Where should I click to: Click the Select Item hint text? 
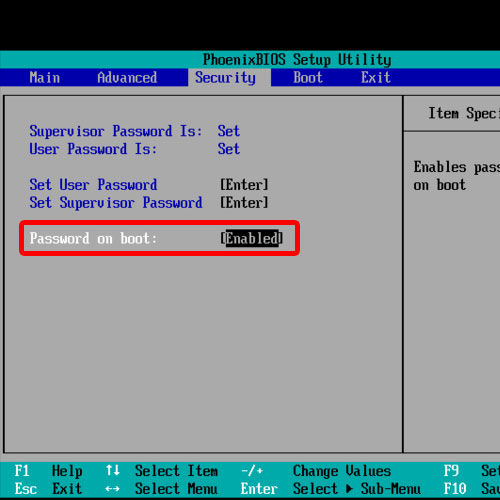pos(176,471)
